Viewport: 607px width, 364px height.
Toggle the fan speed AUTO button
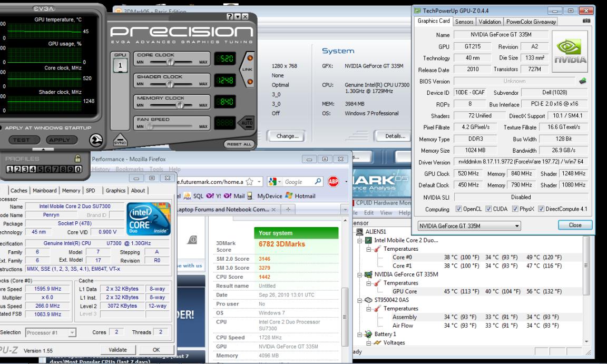pos(246,123)
